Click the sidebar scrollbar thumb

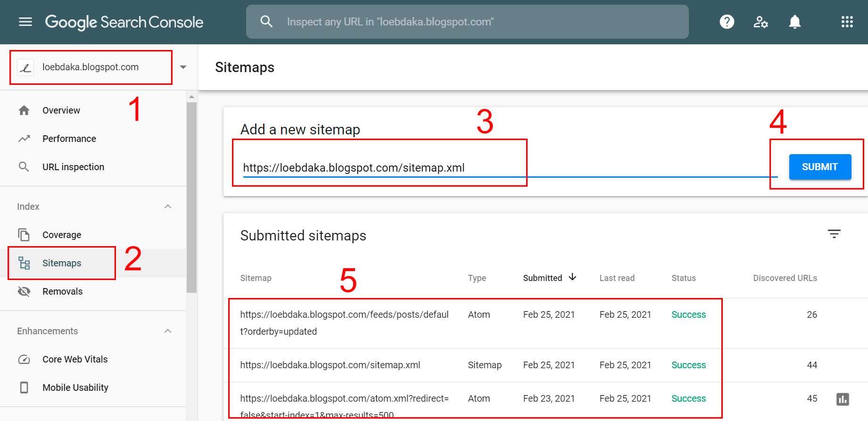pyautogui.click(x=191, y=197)
